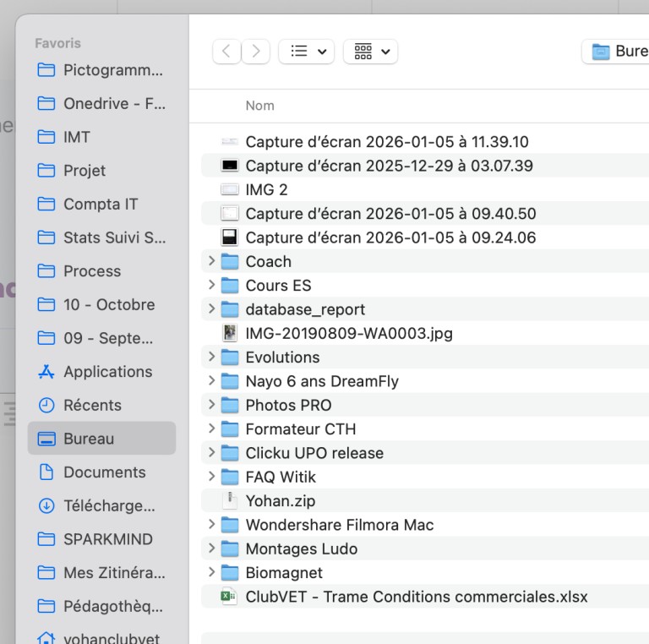The image size is (649, 644).
Task: Select the Wondershare Filmora Mac folder
Action: (339, 525)
